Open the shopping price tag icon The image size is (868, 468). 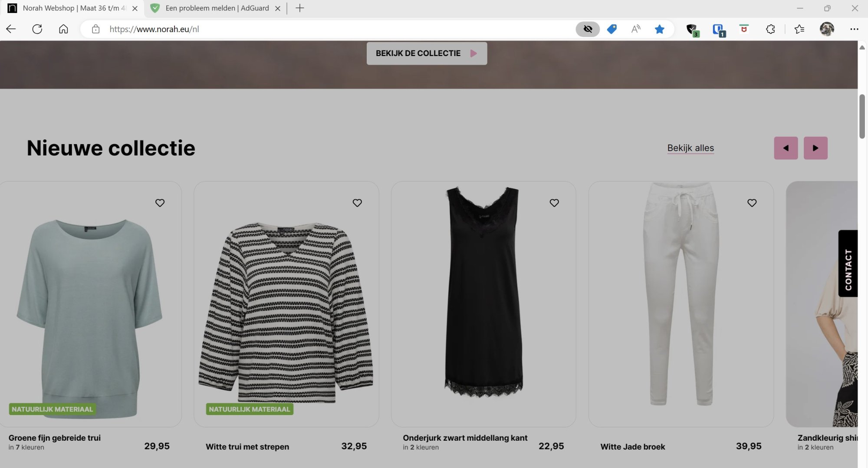tap(612, 29)
